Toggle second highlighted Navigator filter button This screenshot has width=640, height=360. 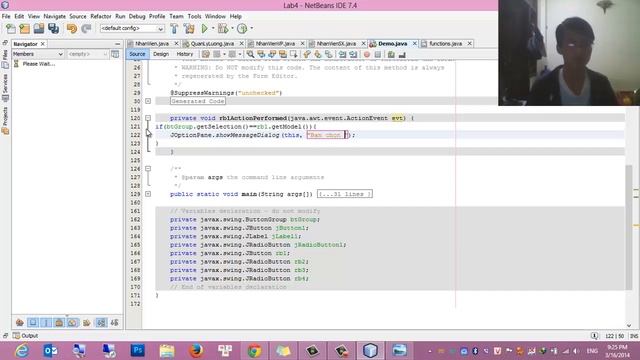[46, 322]
